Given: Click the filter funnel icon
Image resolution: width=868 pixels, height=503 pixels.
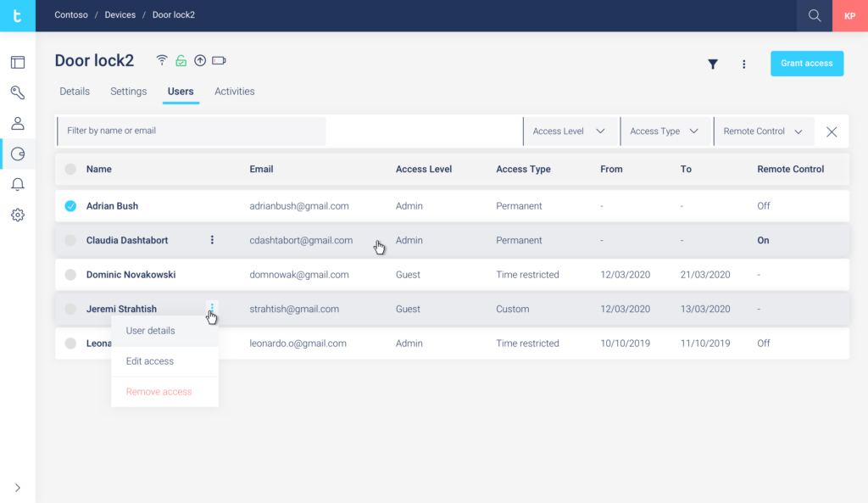Looking at the screenshot, I should (x=713, y=64).
